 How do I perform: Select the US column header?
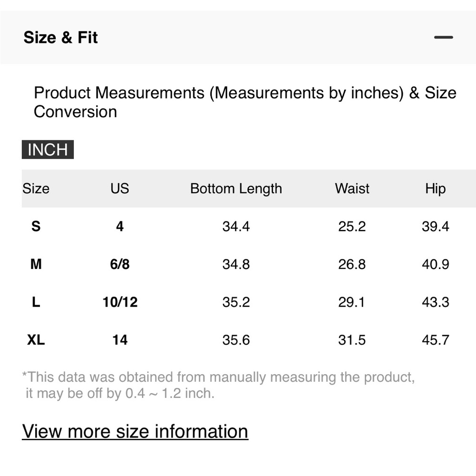[x=119, y=188]
